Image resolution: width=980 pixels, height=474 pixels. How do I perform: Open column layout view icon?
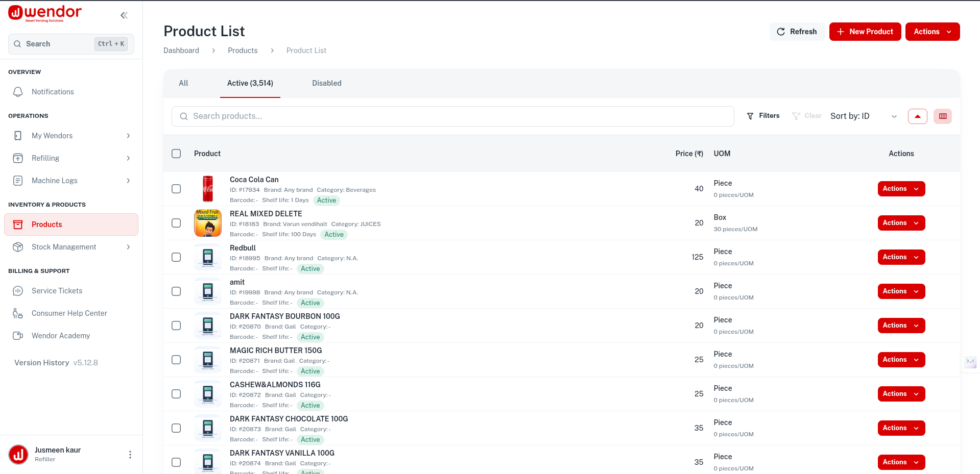[943, 116]
